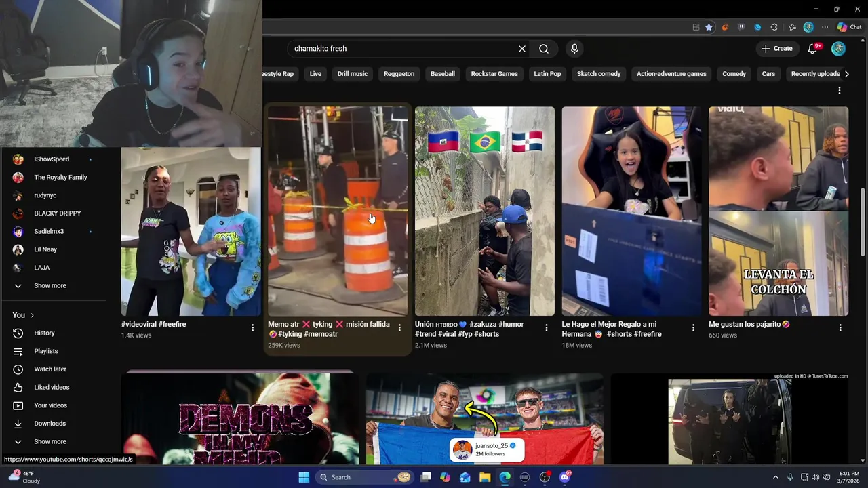
Task: Select the Latin Pop filter chip
Action: (x=547, y=74)
